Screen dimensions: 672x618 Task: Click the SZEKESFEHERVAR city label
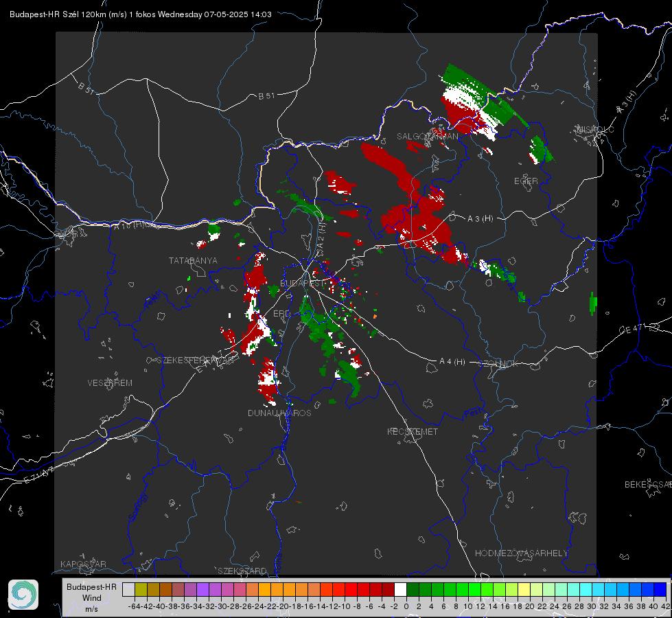(x=194, y=360)
